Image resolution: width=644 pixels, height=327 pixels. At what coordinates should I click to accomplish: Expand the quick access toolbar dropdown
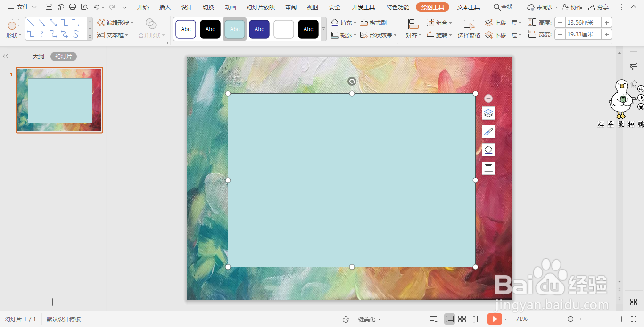coord(124,7)
